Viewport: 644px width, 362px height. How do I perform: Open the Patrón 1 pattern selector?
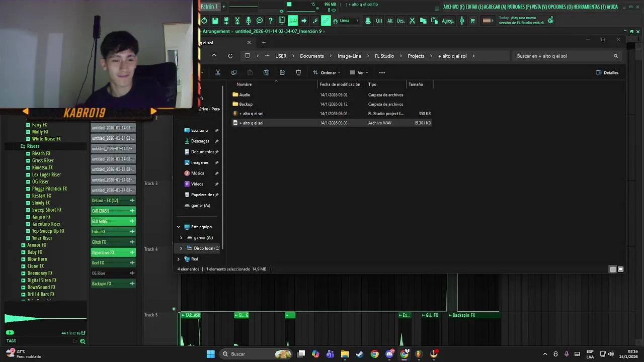point(209,7)
